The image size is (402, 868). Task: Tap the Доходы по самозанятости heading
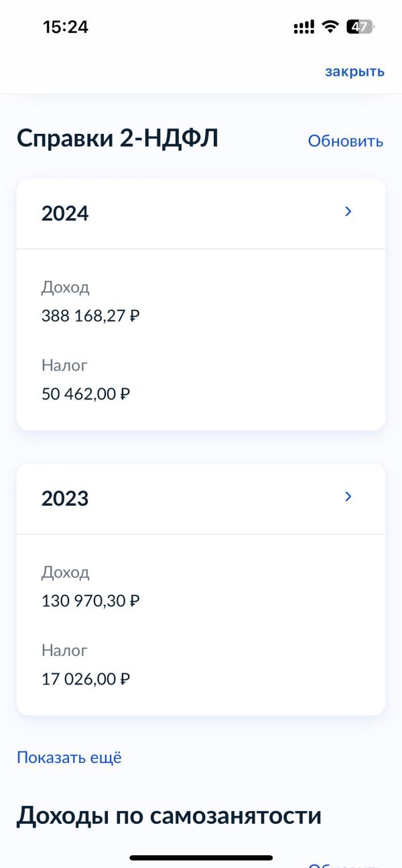click(169, 815)
